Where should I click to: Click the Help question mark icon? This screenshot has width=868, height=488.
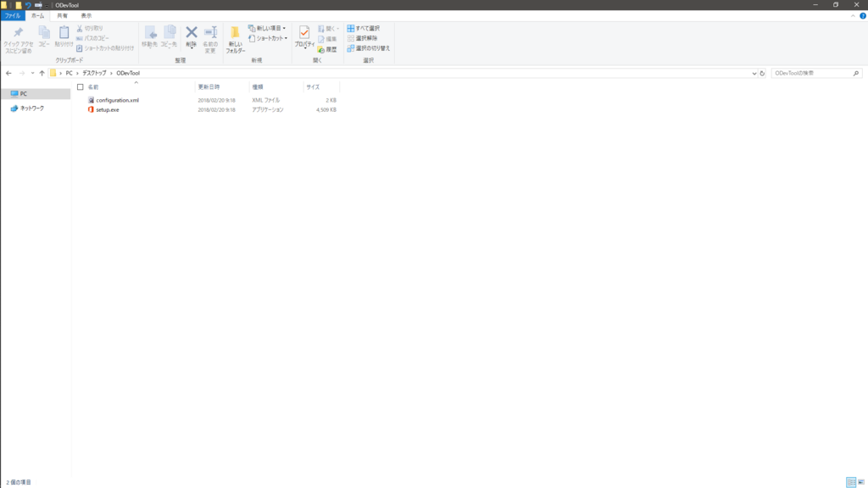coord(862,15)
